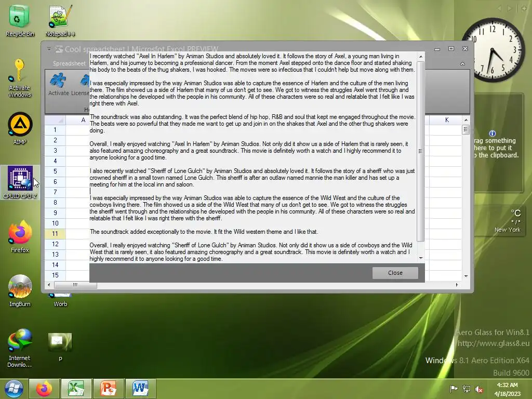Click the horizontal scroll left arrow
The width and height of the screenshot is (532, 399).
click(49, 285)
